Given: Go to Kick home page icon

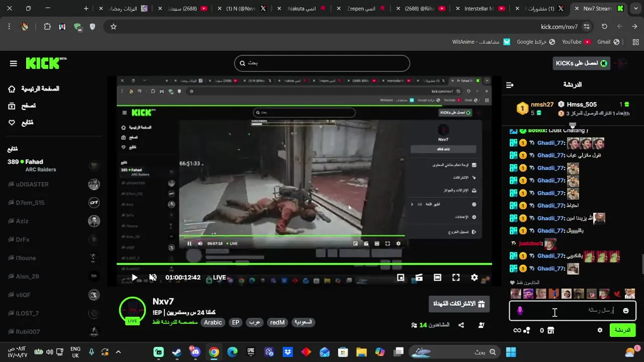Looking at the screenshot, I should (12, 89).
